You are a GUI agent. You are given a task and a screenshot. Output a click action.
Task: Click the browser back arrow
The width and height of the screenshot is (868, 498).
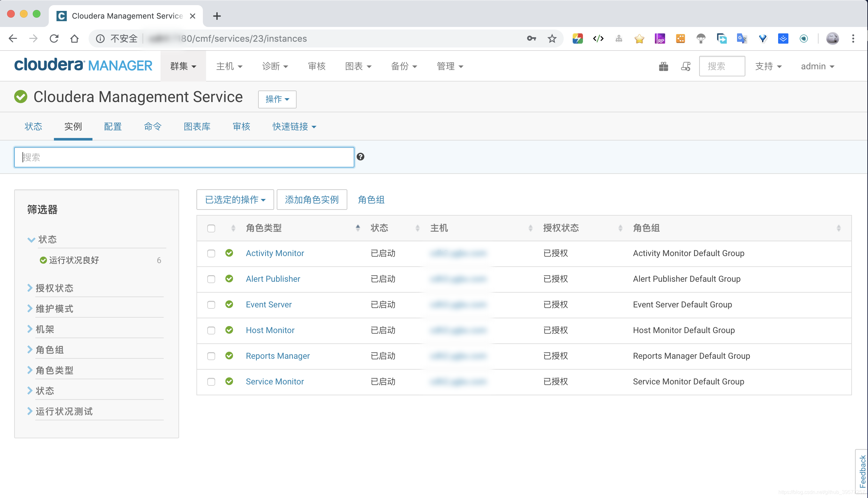tap(13, 39)
